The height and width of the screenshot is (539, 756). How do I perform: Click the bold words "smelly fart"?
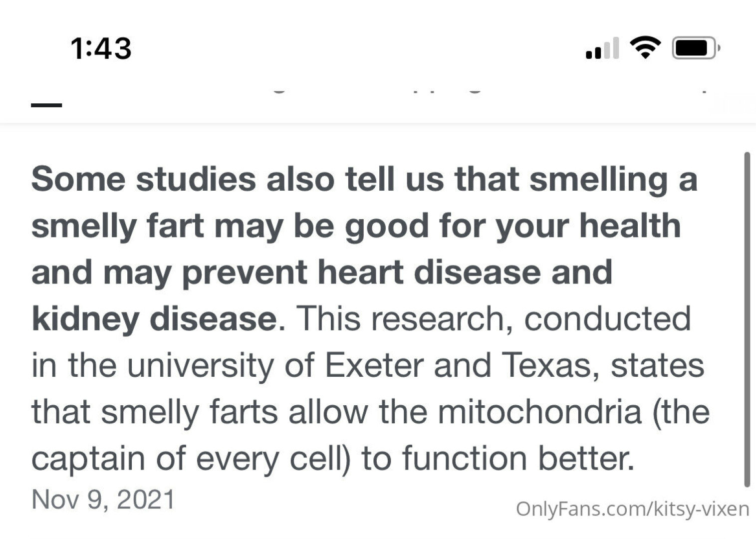pyautogui.click(x=118, y=226)
